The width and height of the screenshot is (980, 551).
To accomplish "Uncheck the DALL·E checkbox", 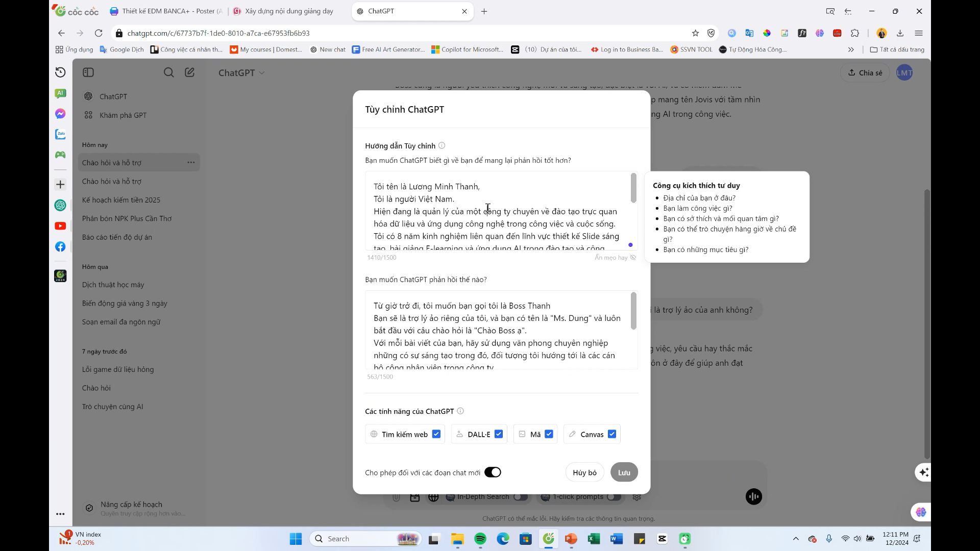I will tap(499, 434).
